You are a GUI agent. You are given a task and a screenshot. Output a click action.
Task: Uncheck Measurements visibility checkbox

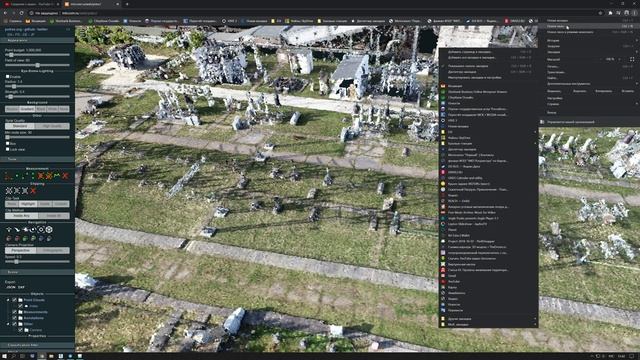click(14, 312)
